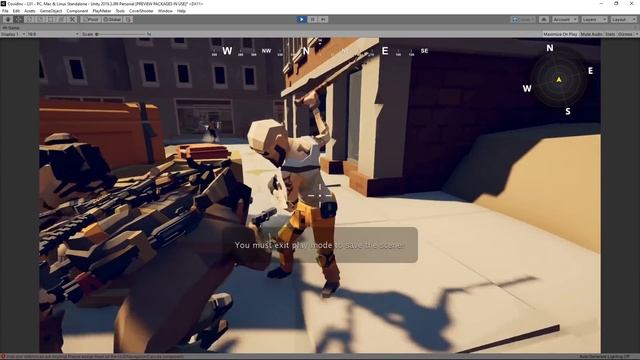Screen dimensions: 640x360
Task: Open the GameObject menu
Action: [x=51, y=11]
